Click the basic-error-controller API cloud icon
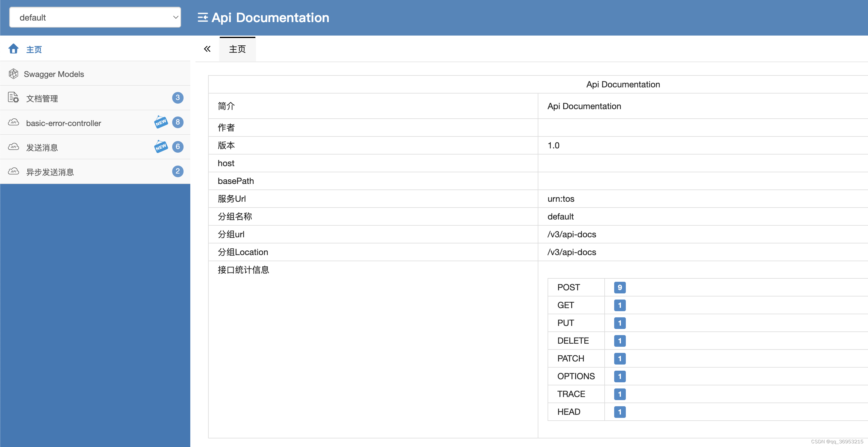This screenshot has height=447, width=868. click(x=14, y=122)
